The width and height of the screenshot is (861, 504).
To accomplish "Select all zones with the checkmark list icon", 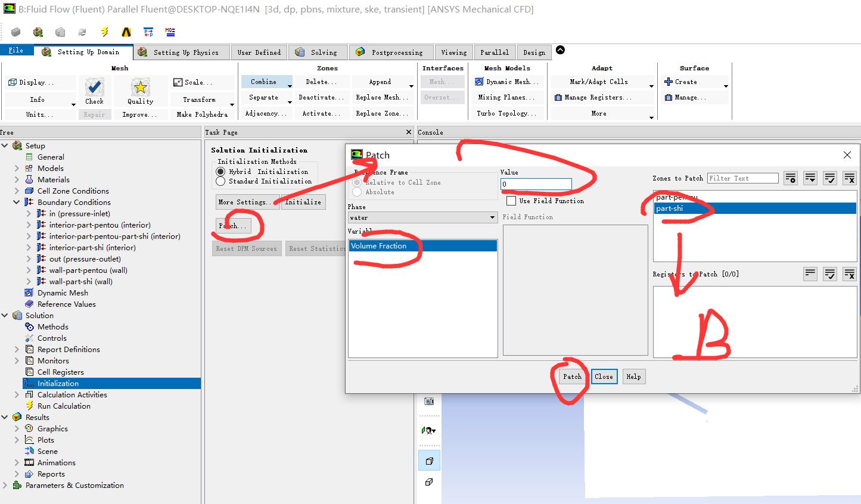I will point(830,178).
